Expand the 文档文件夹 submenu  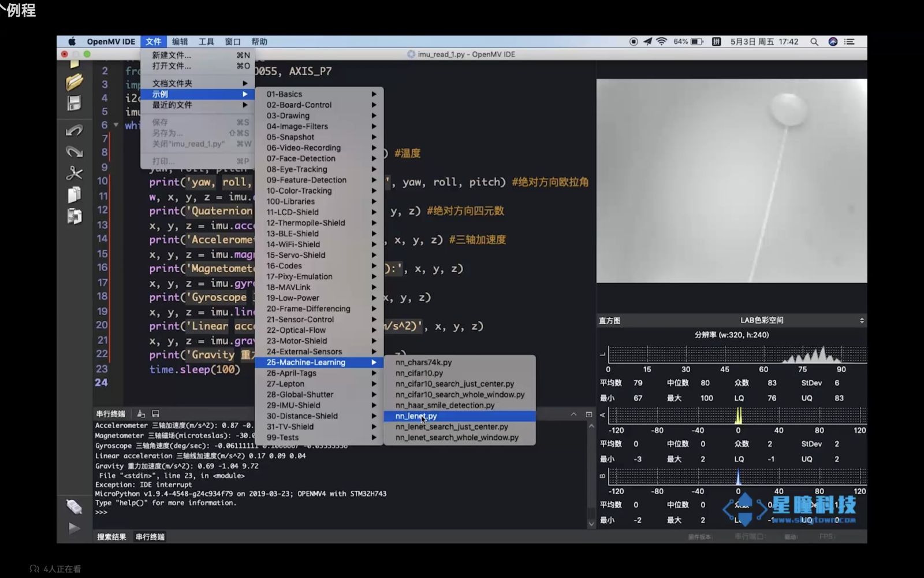click(x=197, y=83)
